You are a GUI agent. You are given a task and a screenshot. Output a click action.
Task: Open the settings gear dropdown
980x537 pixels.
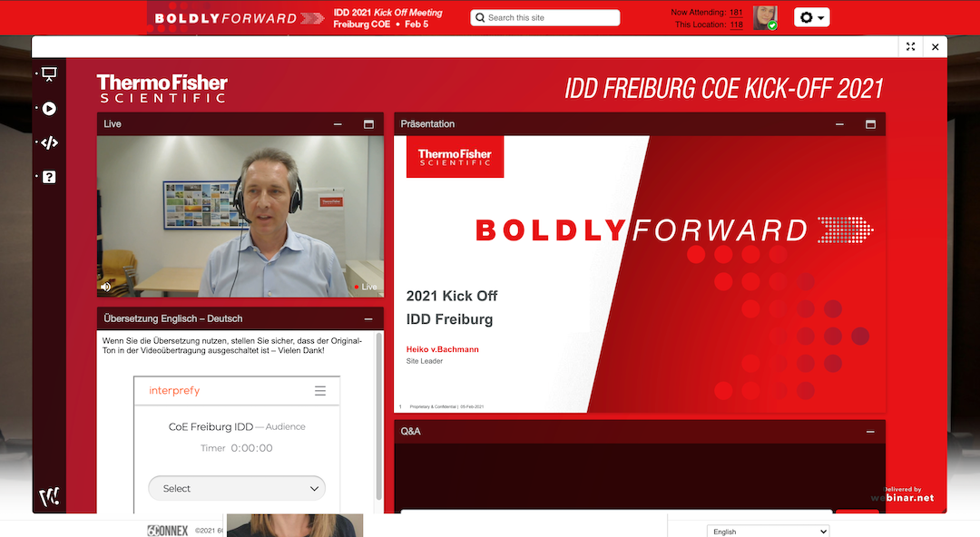tap(811, 17)
